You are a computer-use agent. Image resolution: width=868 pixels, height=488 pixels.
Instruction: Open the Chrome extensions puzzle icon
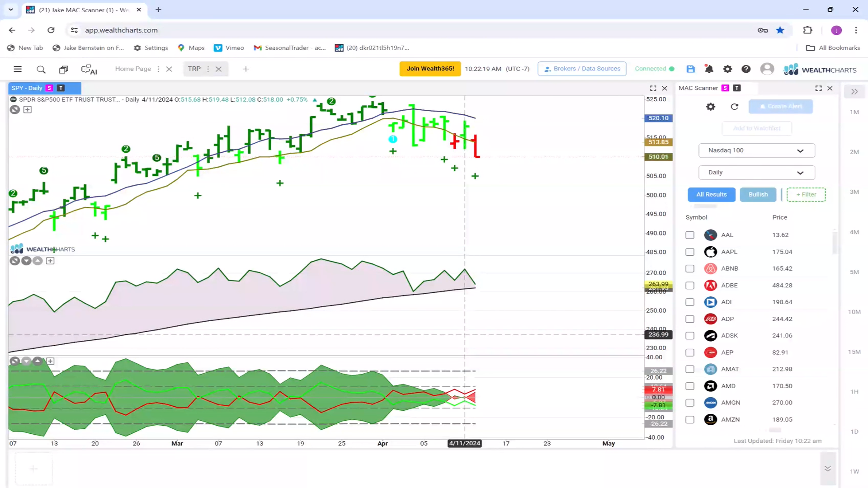coord(807,30)
